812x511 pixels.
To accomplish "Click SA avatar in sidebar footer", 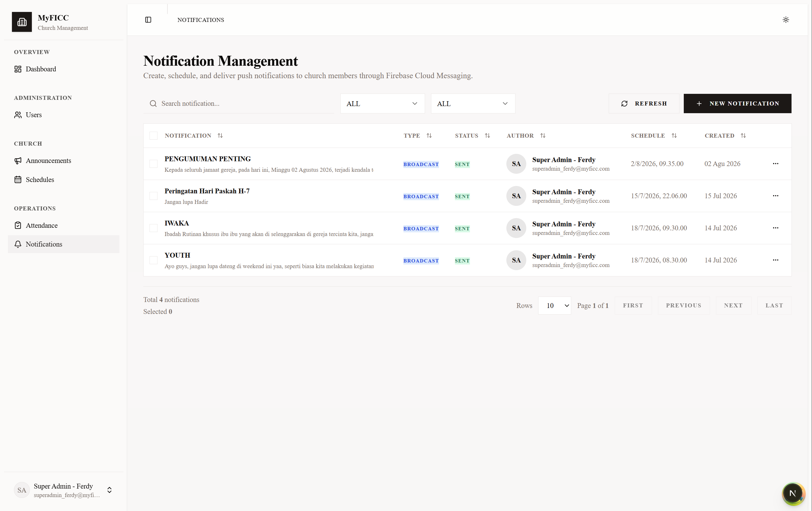I will (22, 490).
